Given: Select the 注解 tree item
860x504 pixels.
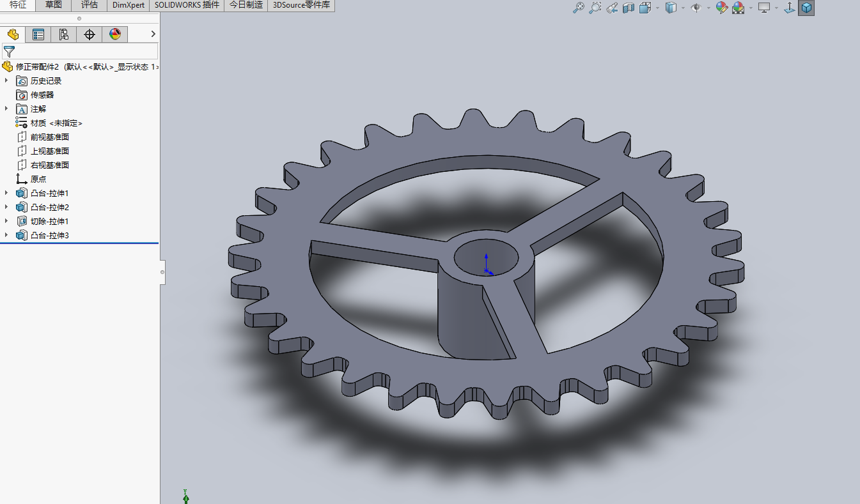Looking at the screenshot, I should [38, 109].
